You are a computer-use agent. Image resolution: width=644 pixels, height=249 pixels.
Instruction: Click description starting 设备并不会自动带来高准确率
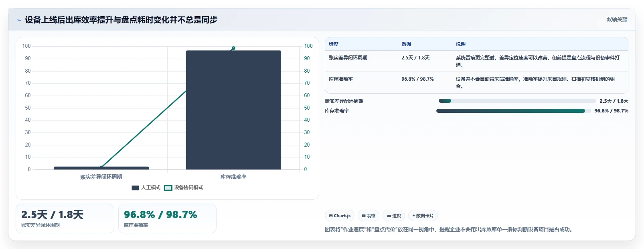coord(535,83)
